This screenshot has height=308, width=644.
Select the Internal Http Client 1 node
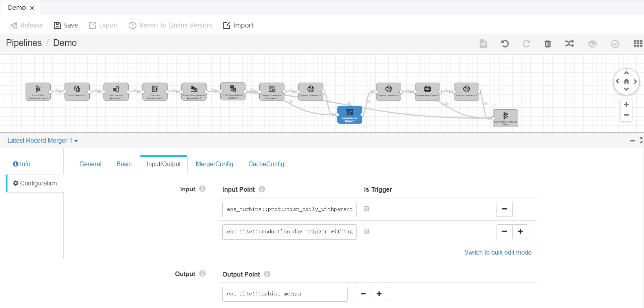coord(427,92)
